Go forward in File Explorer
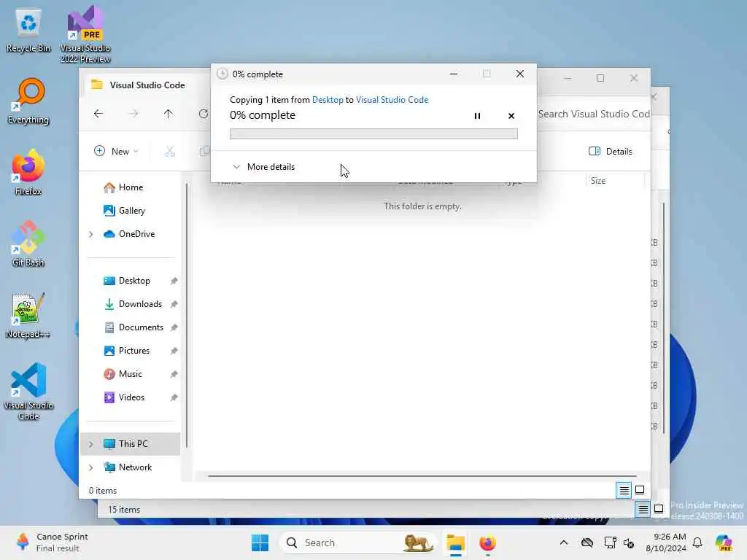 coord(133,113)
